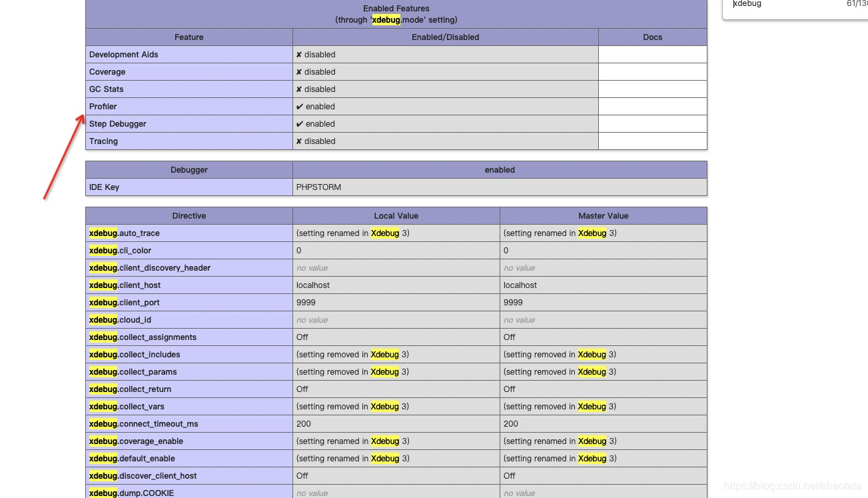Select the Development Aids feature row label
Screen dimensions: 868x498
pyautogui.click(x=124, y=55)
